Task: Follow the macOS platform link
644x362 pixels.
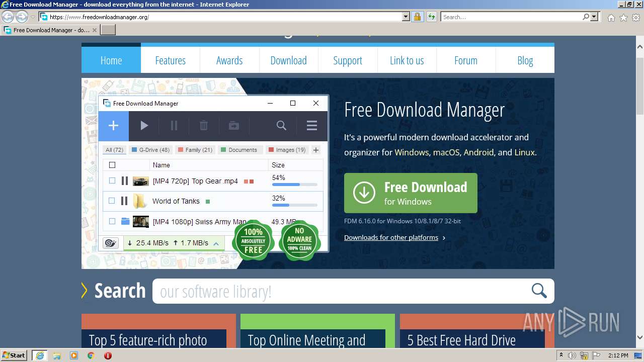Action: click(x=446, y=152)
